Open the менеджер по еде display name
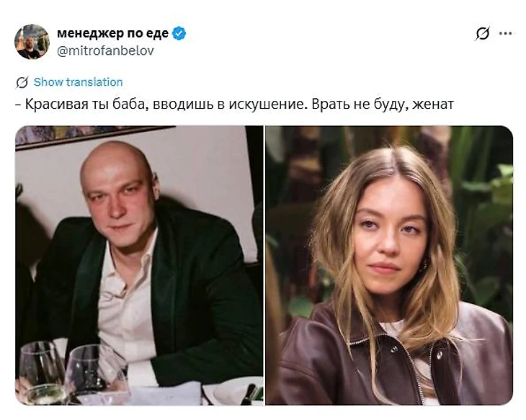 pos(112,33)
